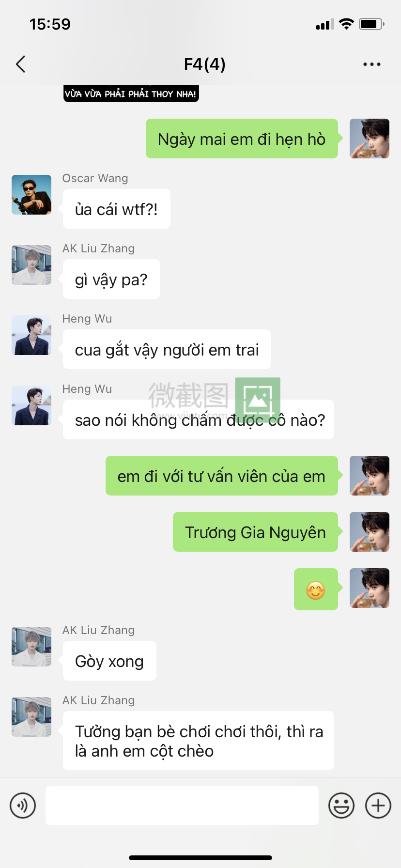Tap the back arrow to leave chat
The width and height of the screenshot is (401, 868).
(x=20, y=64)
